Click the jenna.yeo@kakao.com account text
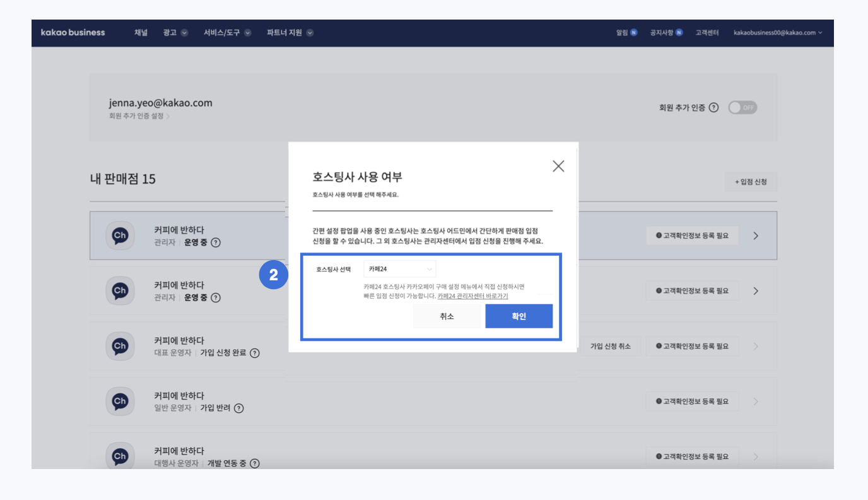This screenshot has height=500, width=868. coord(160,103)
